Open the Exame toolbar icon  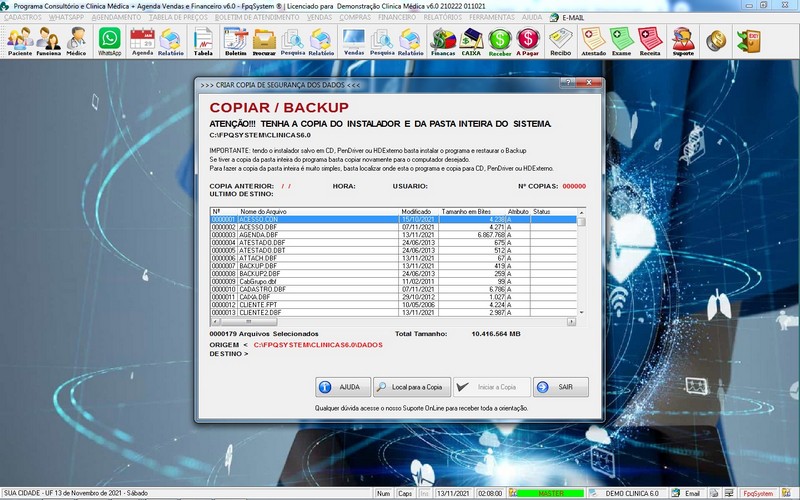(621, 41)
